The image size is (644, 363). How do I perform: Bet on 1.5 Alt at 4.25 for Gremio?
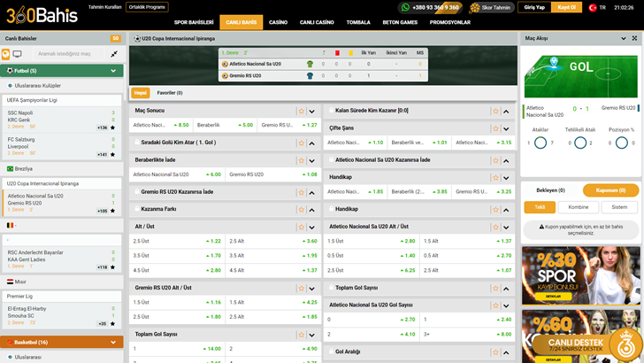point(273,302)
